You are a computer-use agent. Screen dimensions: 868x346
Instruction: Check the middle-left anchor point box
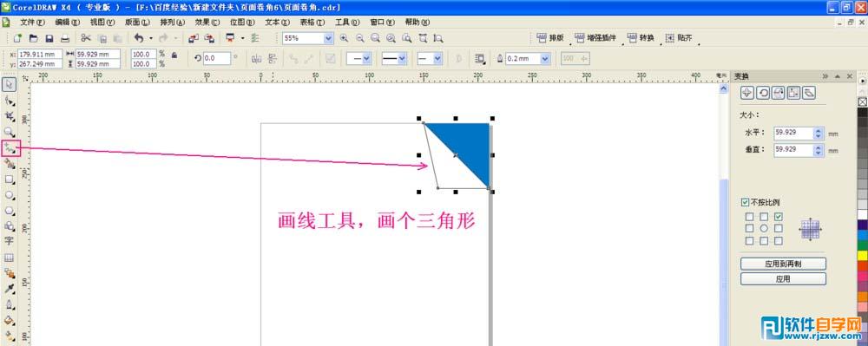[x=749, y=228]
